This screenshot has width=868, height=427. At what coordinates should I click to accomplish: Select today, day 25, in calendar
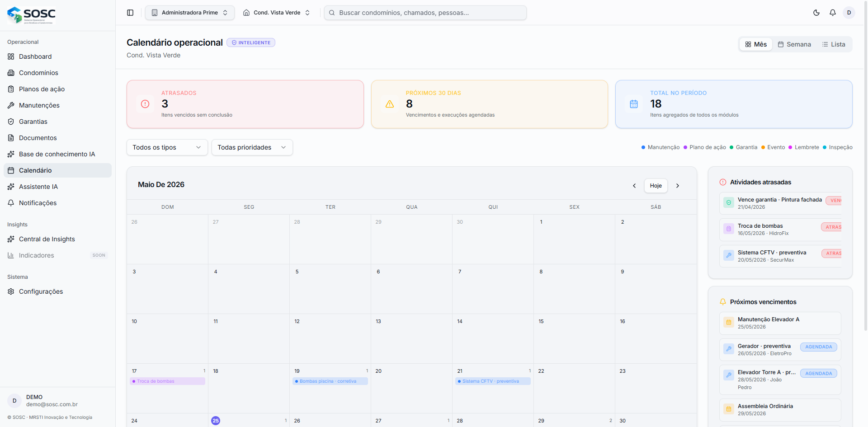(216, 421)
